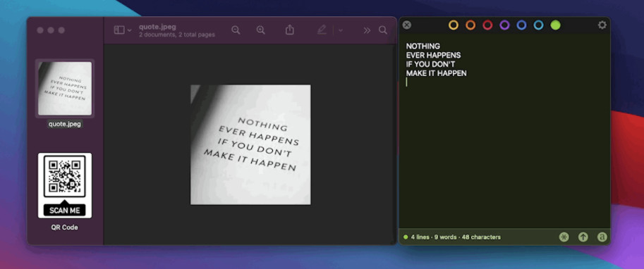
Task: Click the asterisk icon in note footer
Action: point(564,237)
